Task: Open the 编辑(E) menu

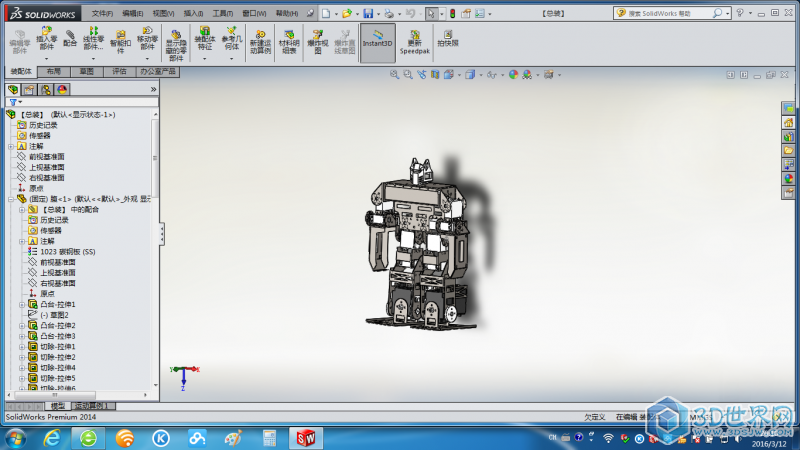Action: (132, 13)
